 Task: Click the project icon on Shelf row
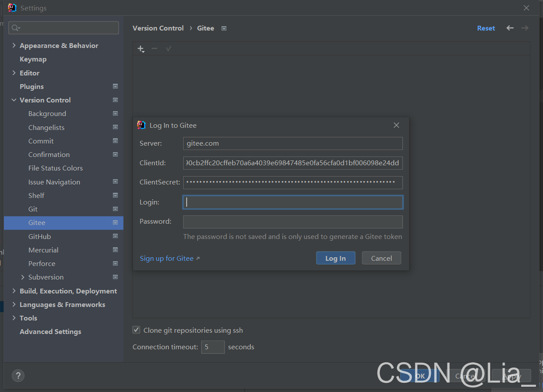(x=115, y=195)
